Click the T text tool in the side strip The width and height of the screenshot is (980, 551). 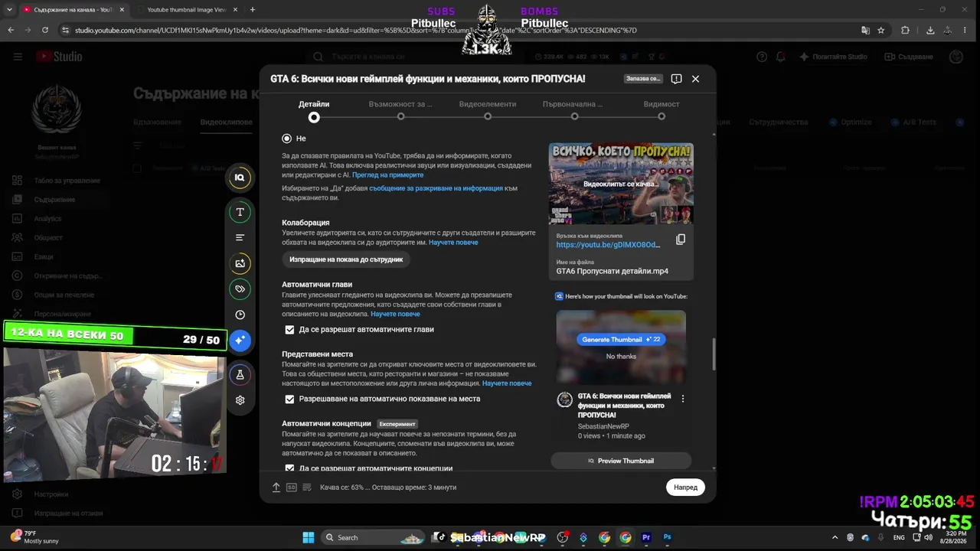(240, 212)
